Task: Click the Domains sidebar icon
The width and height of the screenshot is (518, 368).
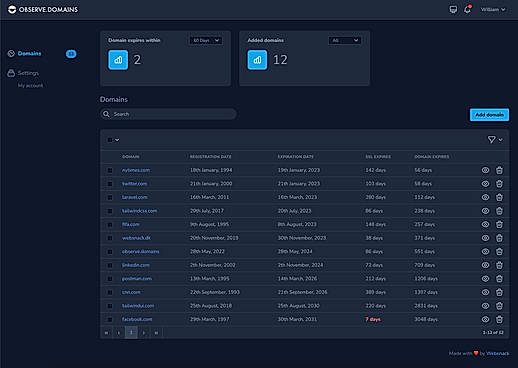Action: coord(11,53)
